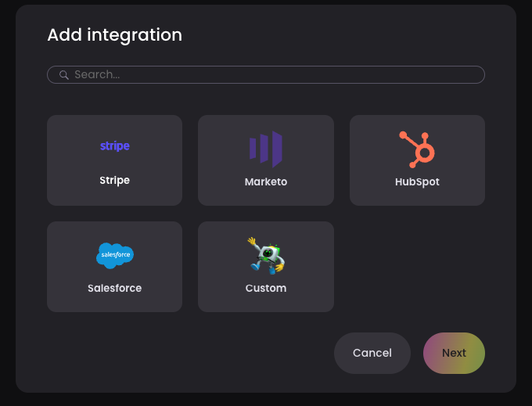The width and height of the screenshot is (532, 406).
Task: Select the "Custom" card label
Action: (266, 289)
